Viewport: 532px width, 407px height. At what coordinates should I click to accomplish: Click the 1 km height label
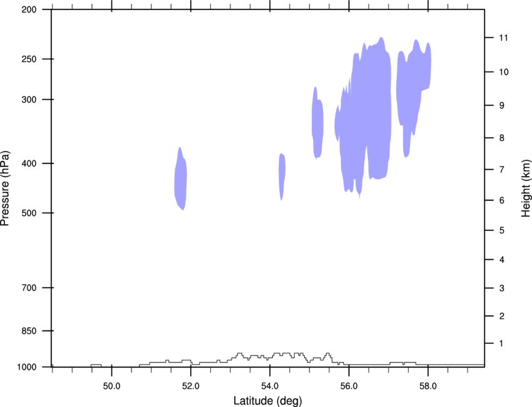click(501, 344)
